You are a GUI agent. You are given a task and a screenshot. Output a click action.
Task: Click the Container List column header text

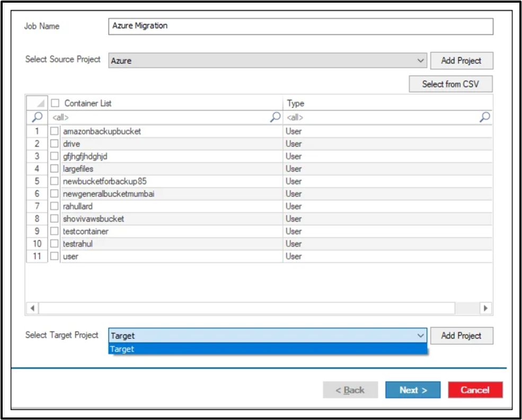88,103
